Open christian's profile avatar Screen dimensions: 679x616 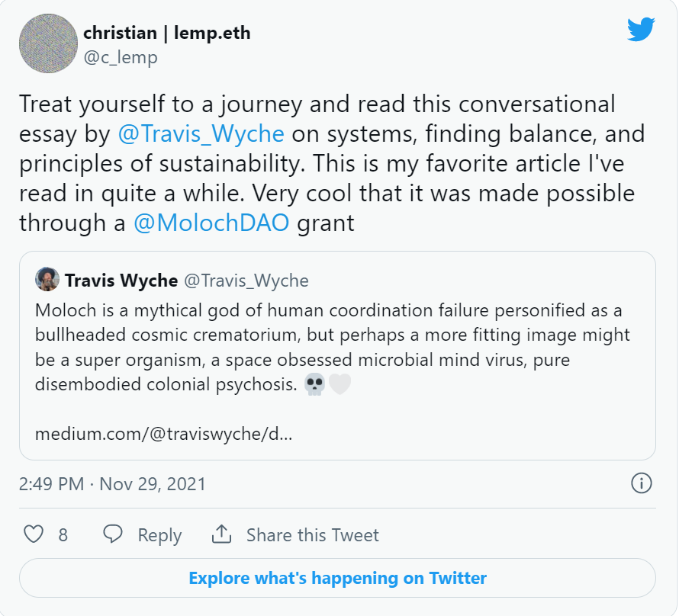[49, 43]
